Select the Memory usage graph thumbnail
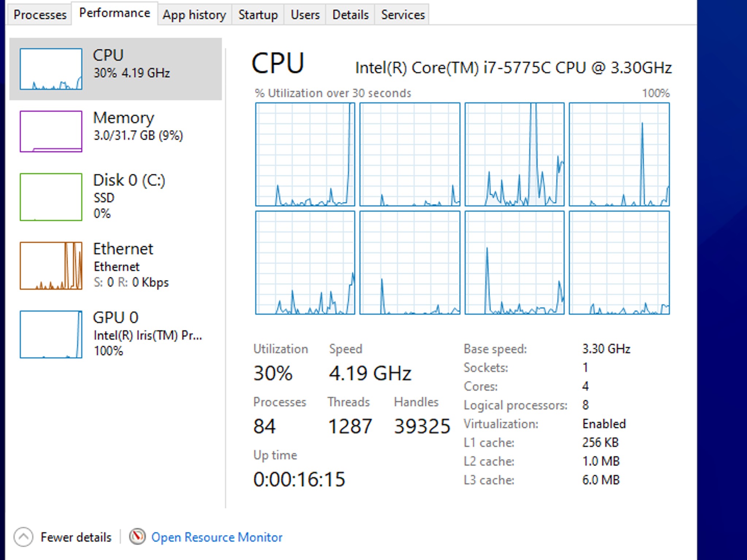Image resolution: width=747 pixels, height=560 pixels. point(51,131)
